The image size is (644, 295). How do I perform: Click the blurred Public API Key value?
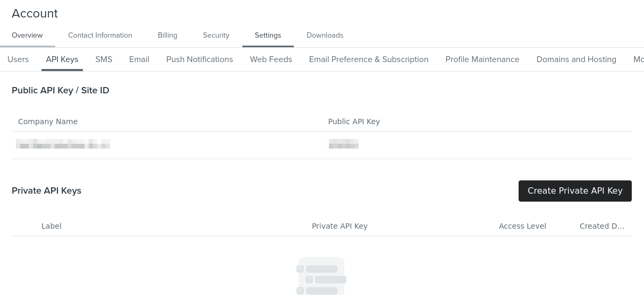(x=343, y=144)
